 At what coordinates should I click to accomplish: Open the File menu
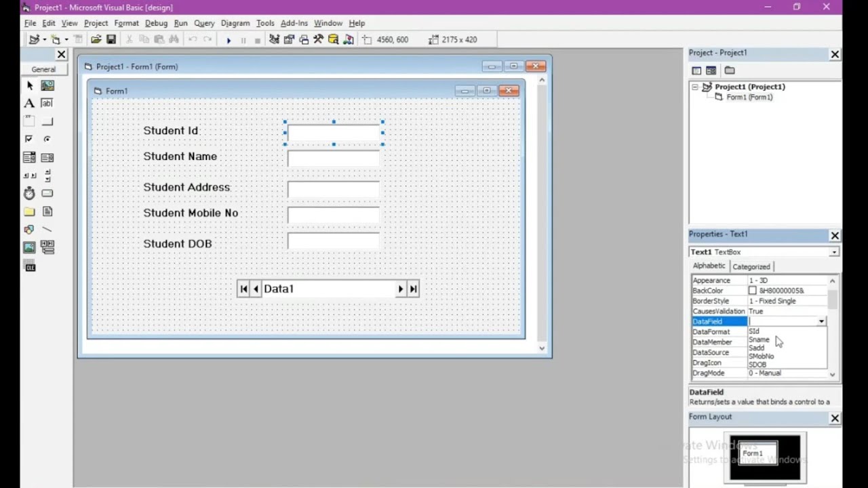pyautogui.click(x=30, y=23)
